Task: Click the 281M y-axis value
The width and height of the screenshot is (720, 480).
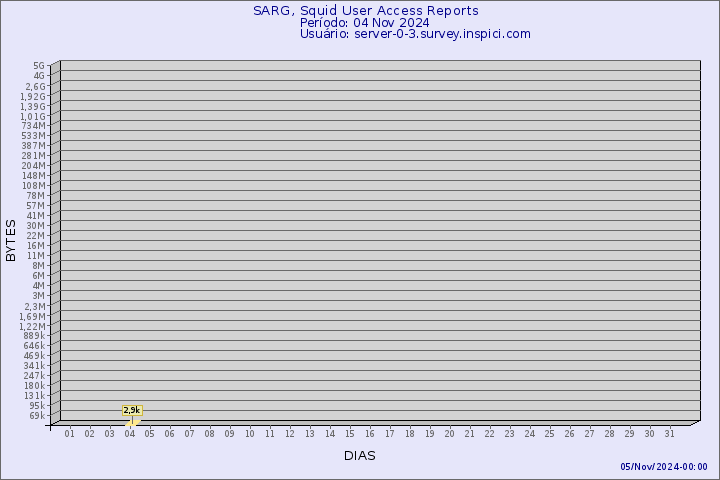Action: tap(34, 155)
